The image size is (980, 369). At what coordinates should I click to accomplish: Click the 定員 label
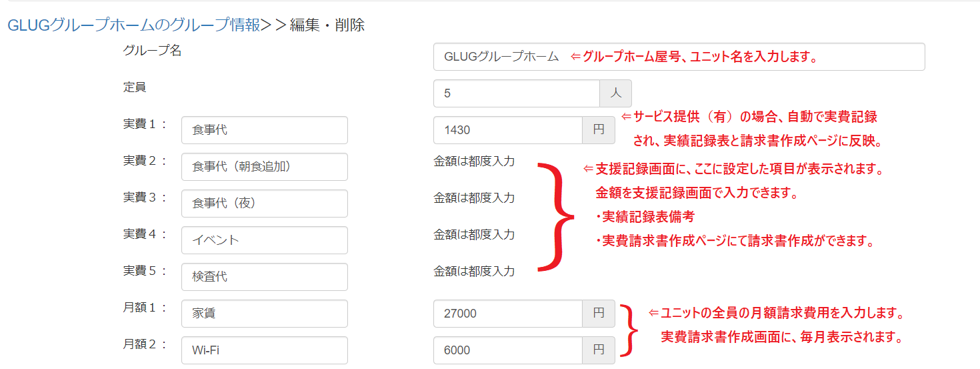tap(135, 87)
